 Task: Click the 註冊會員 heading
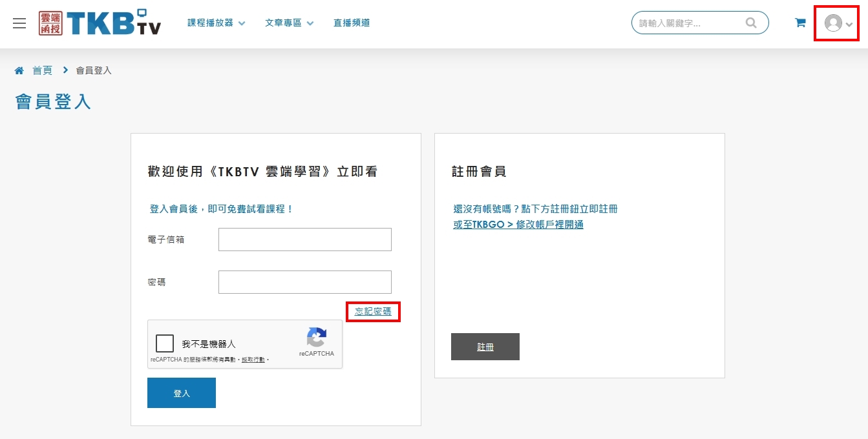479,172
